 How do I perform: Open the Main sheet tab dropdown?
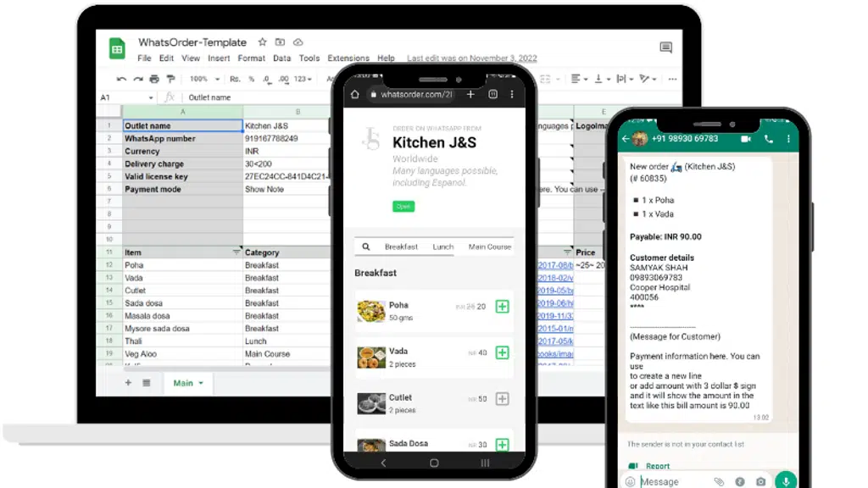pyautogui.click(x=201, y=383)
